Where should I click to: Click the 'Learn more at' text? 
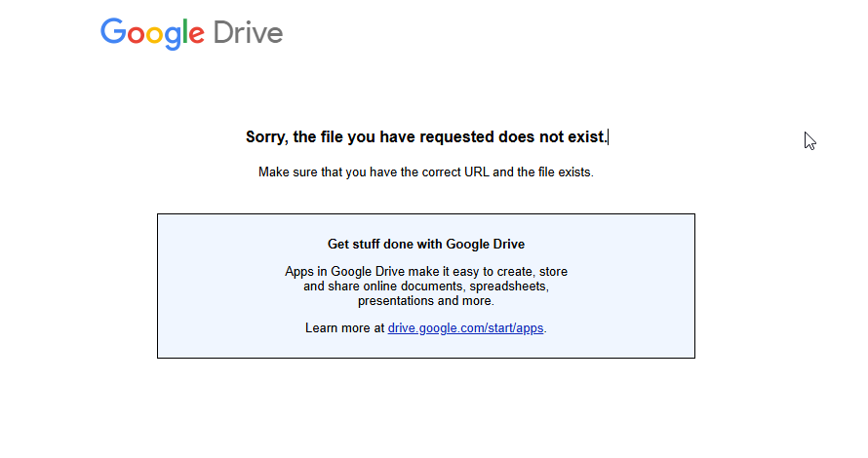point(344,328)
